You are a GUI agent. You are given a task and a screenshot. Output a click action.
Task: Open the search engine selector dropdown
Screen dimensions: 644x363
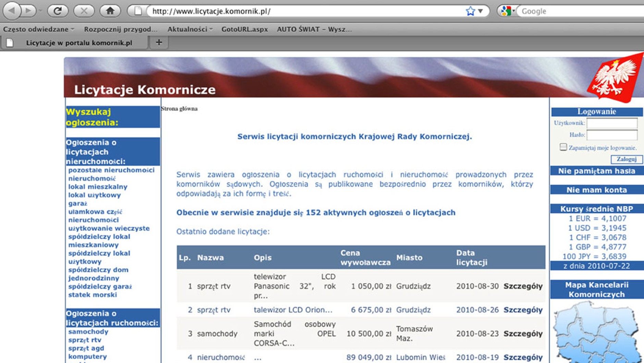[508, 11]
